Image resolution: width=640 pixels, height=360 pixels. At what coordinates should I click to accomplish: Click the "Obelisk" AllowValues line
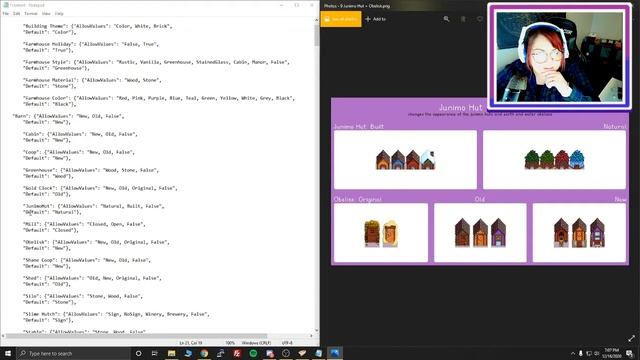pos(96,242)
